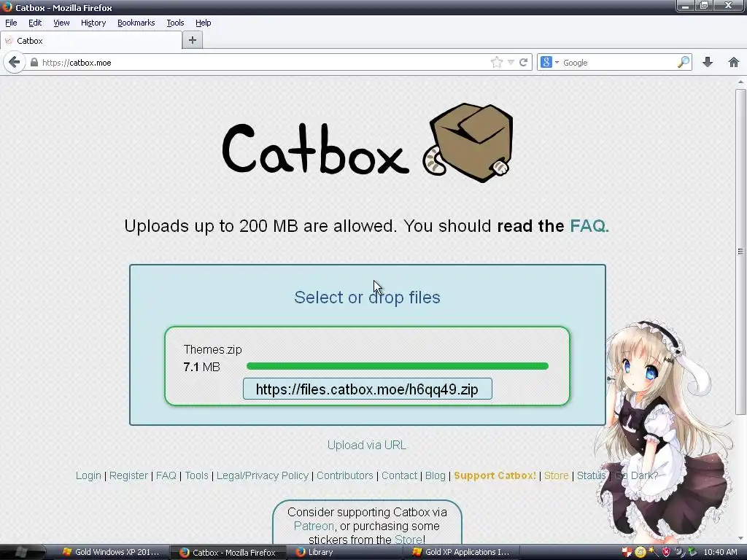The width and height of the screenshot is (747, 560).
Task: Open the Contact link
Action: pos(399,475)
